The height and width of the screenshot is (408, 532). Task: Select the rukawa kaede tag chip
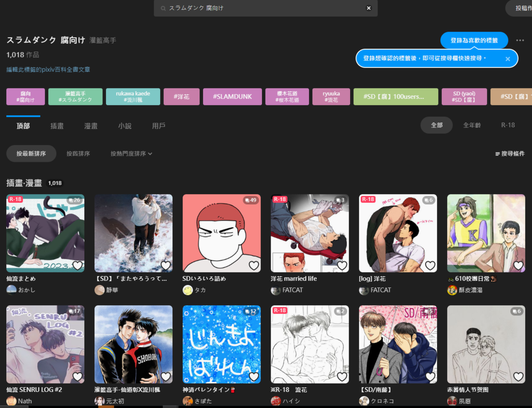(133, 97)
